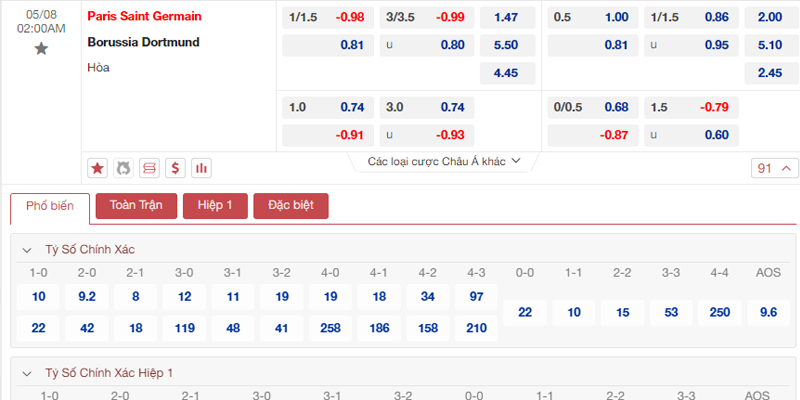Select draw 4-4 odds 250
Screen dimensions: 800x400
click(719, 313)
